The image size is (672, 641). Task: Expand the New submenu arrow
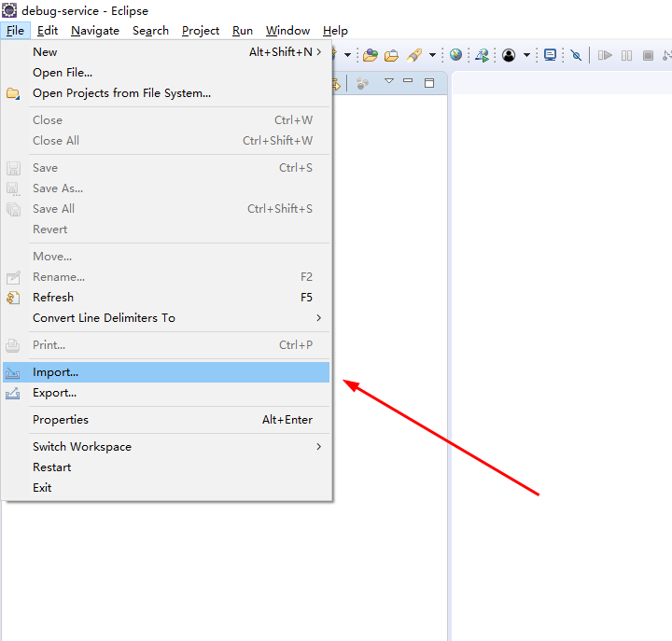(319, 52)
